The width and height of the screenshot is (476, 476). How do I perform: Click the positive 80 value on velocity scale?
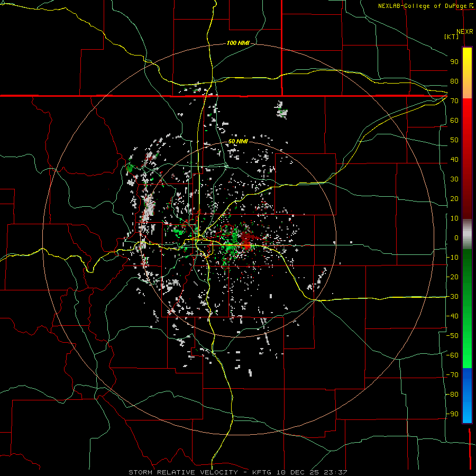coord(454,81)
